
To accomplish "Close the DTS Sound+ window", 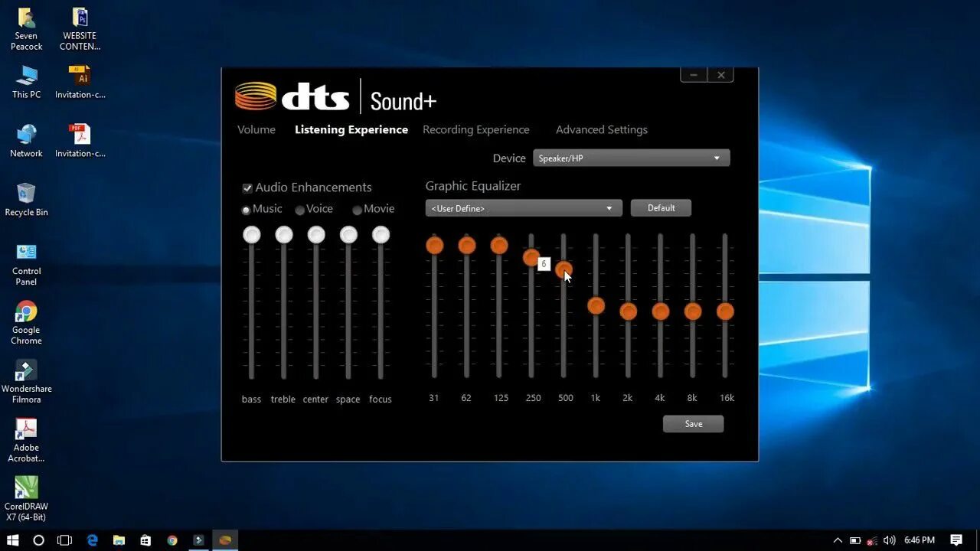I will (x=720, y=75).
